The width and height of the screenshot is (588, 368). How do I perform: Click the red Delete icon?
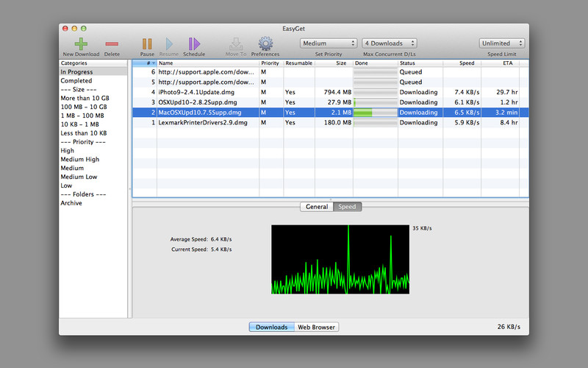click(112, 43)
